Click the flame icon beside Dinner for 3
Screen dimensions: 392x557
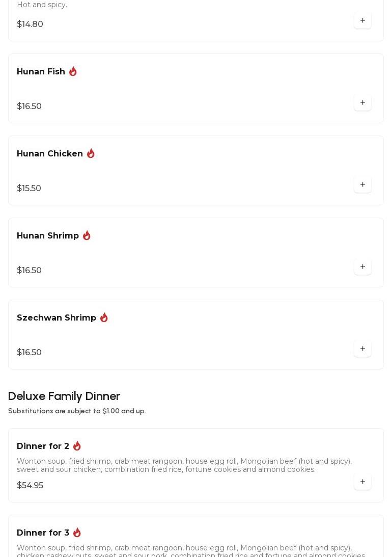[x=77, y=533]
